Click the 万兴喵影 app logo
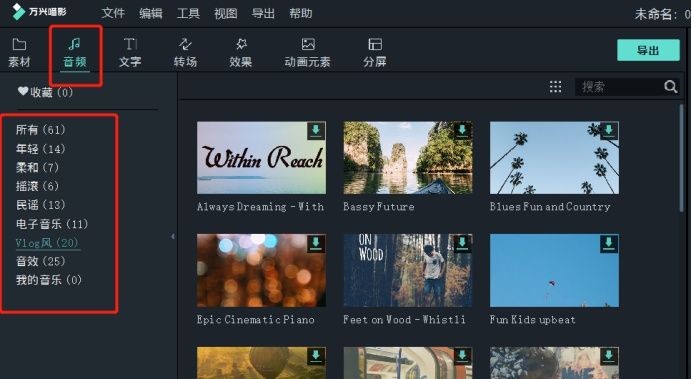This screenshot has height=379, width=692. (x=39, y=12)
